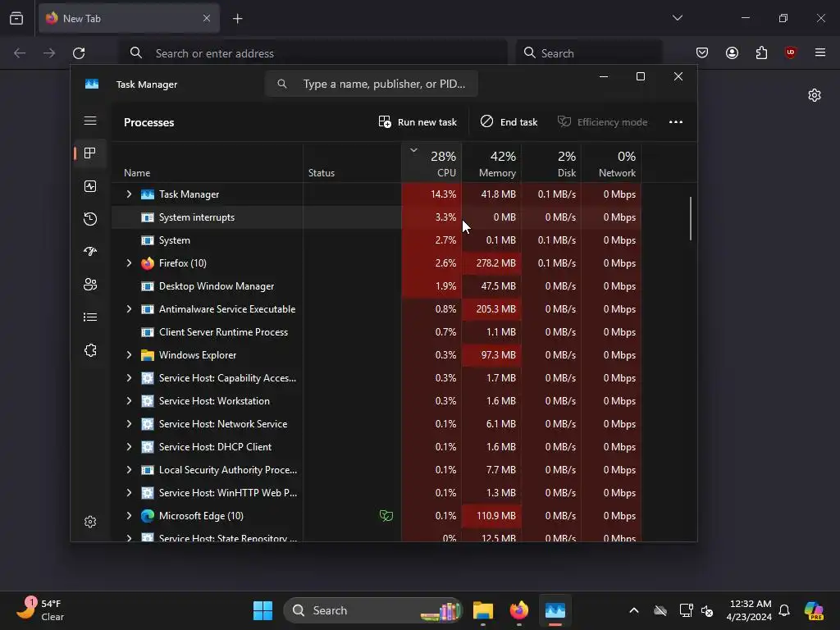Open the taskbar weather widget
This screenshot has width=840, height=630.
[x=41, y=610]
